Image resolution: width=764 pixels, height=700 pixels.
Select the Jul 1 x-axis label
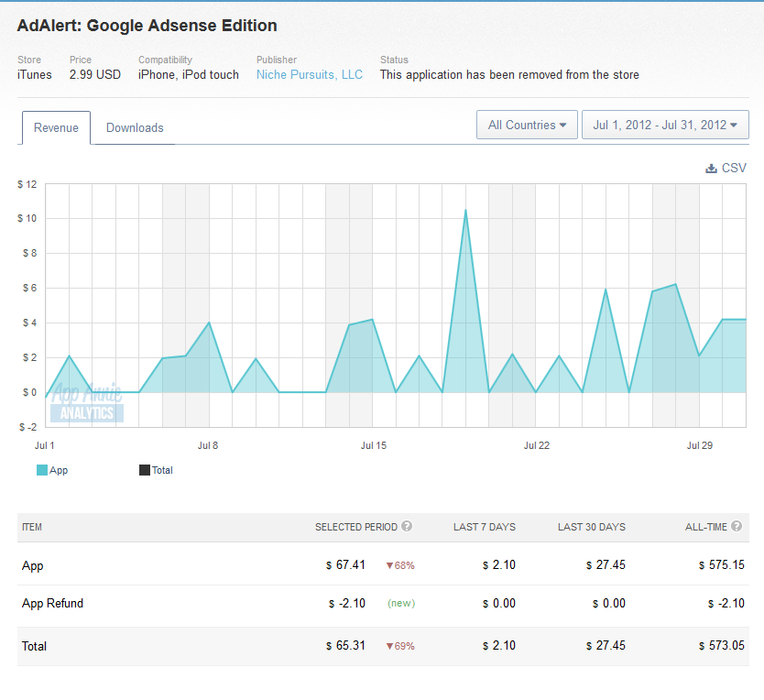coord(45,445)
